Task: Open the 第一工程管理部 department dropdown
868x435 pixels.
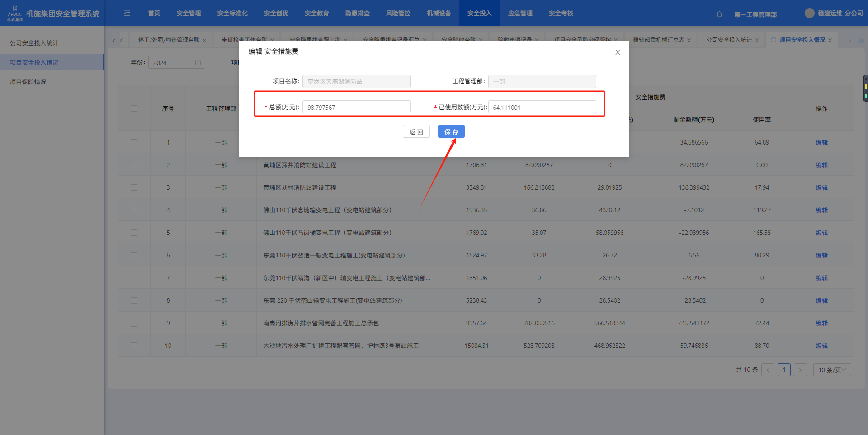Action: click(x=755, y=14)
